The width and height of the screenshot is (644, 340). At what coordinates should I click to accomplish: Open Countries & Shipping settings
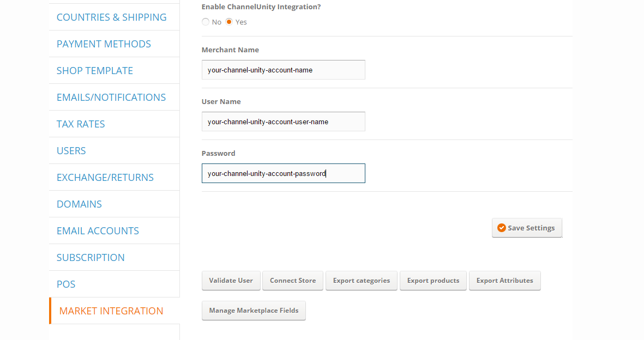click(112, 17)
